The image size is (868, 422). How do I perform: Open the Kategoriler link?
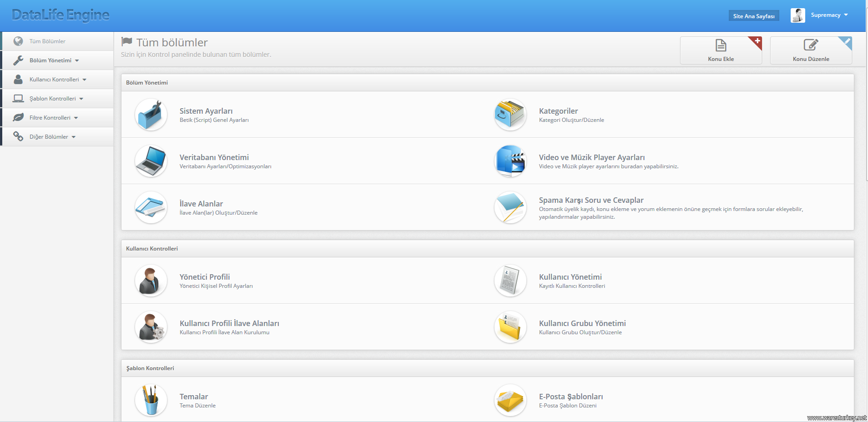pos(558,111)
